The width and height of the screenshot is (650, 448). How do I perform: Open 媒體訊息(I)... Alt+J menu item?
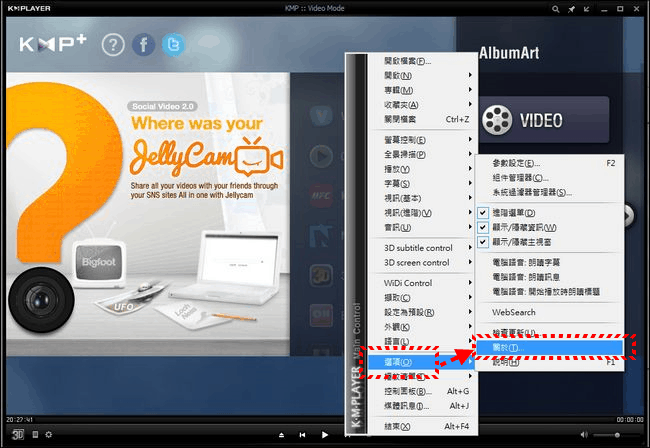[423, 406]
